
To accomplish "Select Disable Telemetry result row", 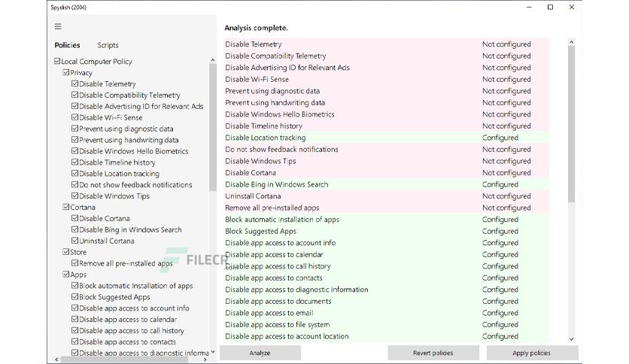I will pos(386,44).
